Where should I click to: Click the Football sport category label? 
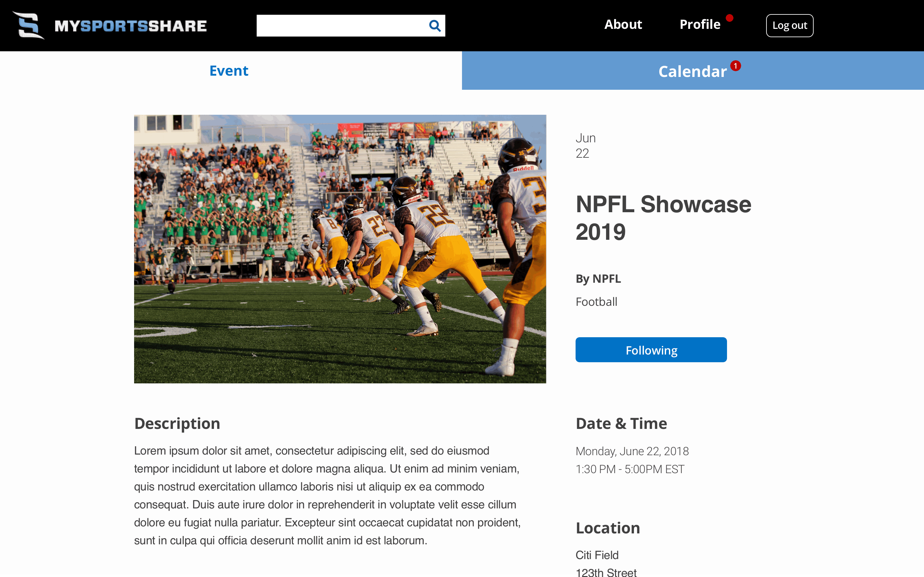[x=596, y=302]
